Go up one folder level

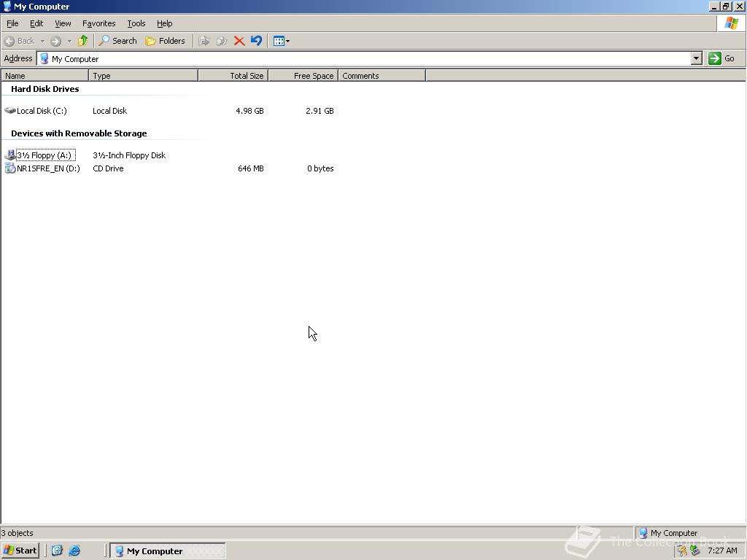(83, 41)
